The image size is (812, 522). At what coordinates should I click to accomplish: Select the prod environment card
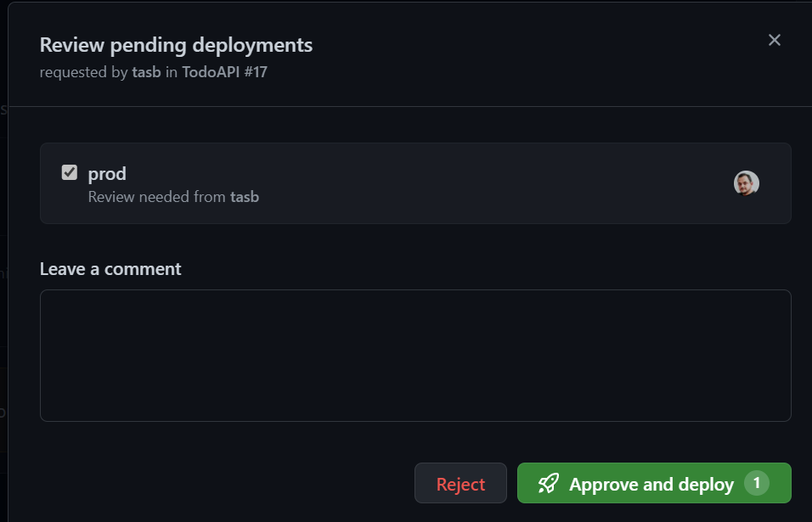[x=415, y=183]
